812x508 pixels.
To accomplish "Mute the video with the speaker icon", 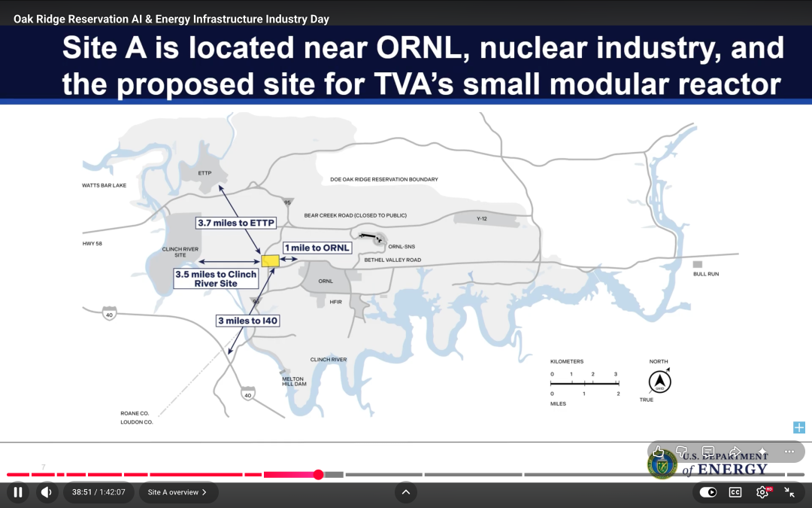I will click(x=47, y=492).
